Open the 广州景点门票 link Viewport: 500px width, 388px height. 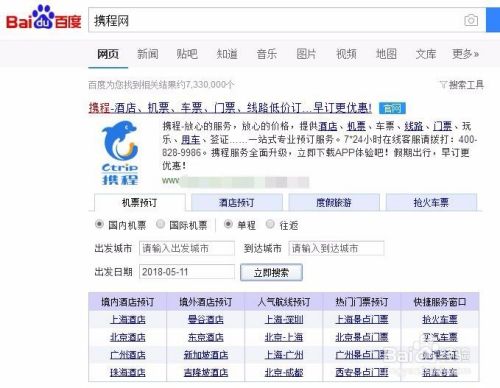[x=362, y=355]
